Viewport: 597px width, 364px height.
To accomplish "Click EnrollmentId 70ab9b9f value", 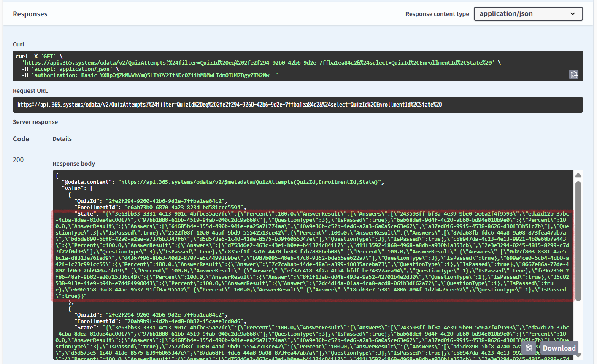I will pyautogui.click(x=184, y=321).
